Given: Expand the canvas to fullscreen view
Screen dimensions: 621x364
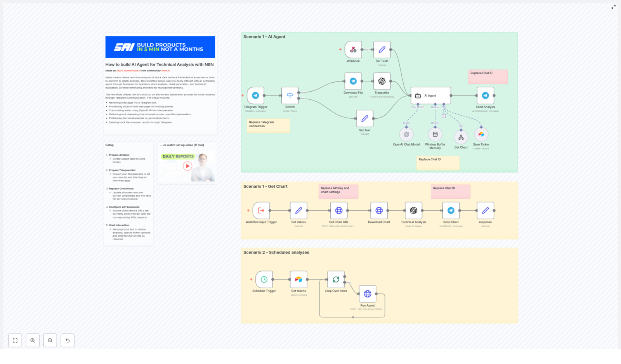Looking at the screenshot, I should 15,340.
